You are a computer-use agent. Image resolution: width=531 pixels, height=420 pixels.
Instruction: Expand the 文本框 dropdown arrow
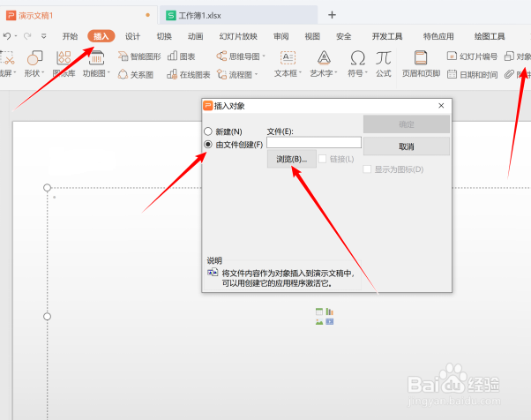click(x=300, y=73)
